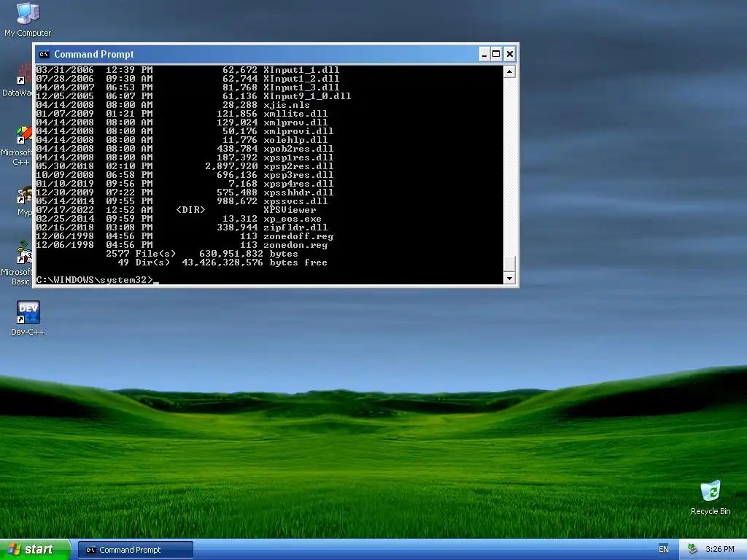Click the xmllite.dll file name
747x560 pixels.
(x=295, y=114)
